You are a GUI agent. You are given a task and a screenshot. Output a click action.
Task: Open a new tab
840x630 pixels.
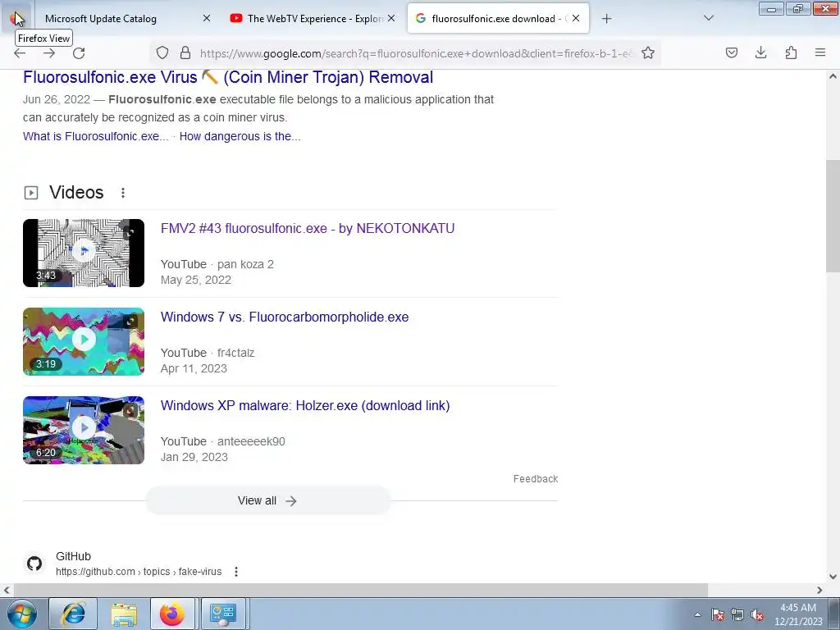(x=606, y=19)
